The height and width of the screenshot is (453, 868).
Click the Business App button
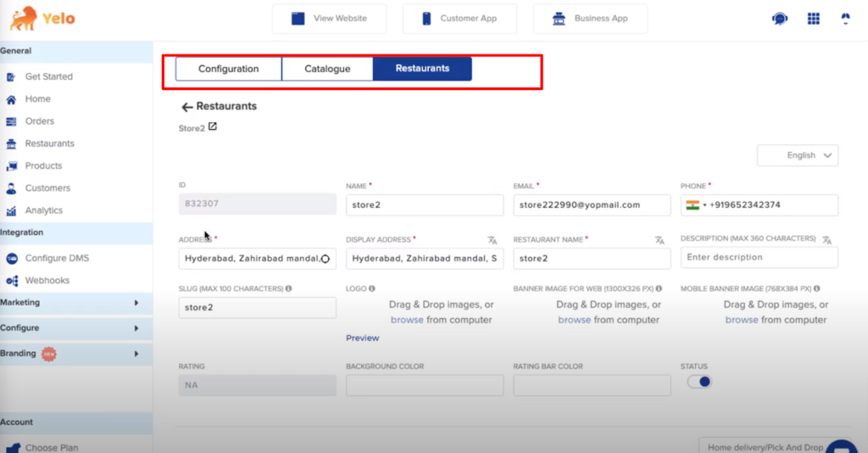click(590, 19)
